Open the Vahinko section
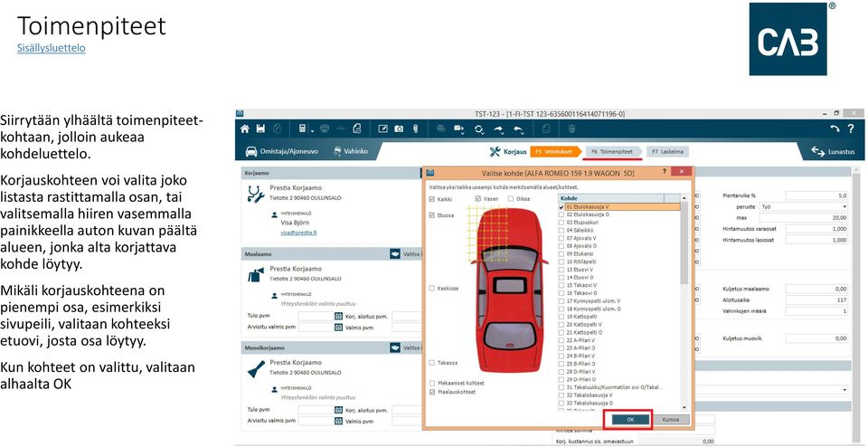Image resolution: width=868 pixels, height=447 pixels. click(350, 151)
